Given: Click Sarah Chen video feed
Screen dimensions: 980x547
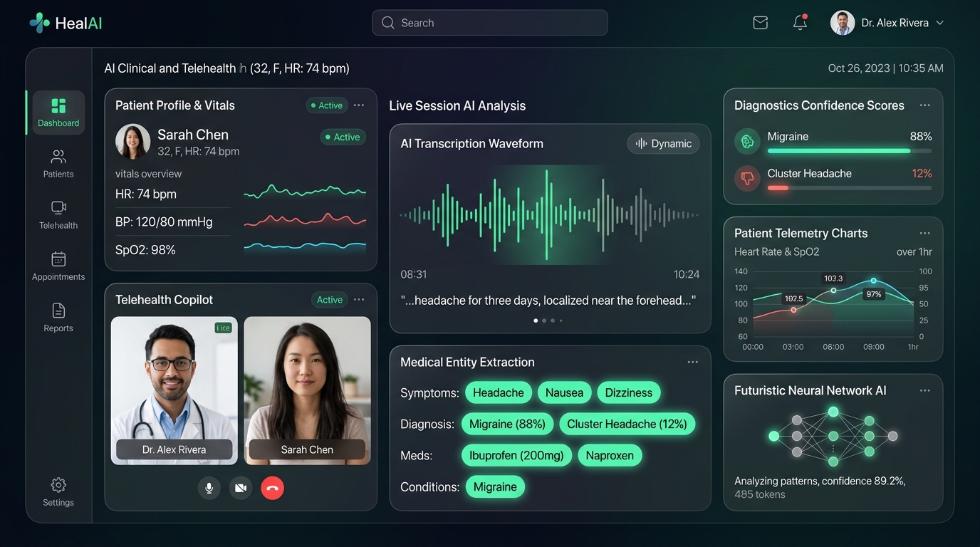Looking at the screenshot, I should (x=307, y=391).
